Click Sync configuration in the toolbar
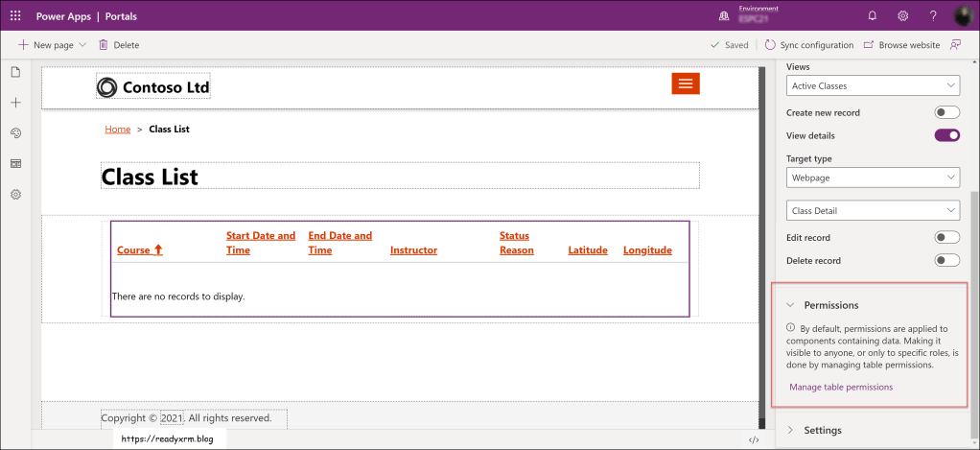Screen dimensions: 980x450 click(809, 45)
